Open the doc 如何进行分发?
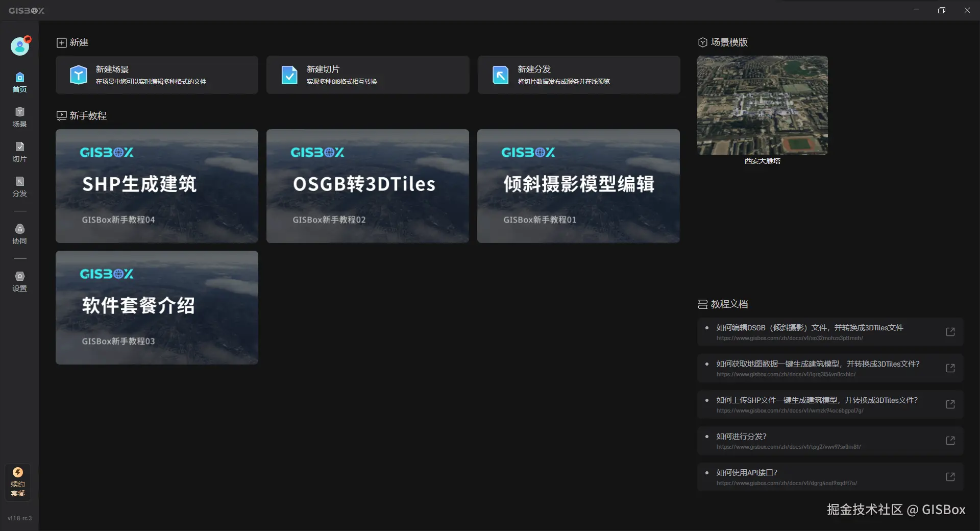980x531 pixels. pyautogui.click(x=830, y=441)
